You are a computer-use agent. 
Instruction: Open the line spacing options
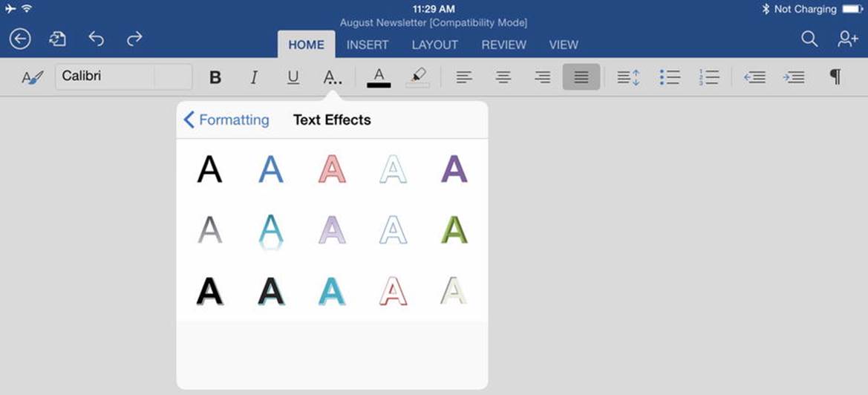pos(629,77)
